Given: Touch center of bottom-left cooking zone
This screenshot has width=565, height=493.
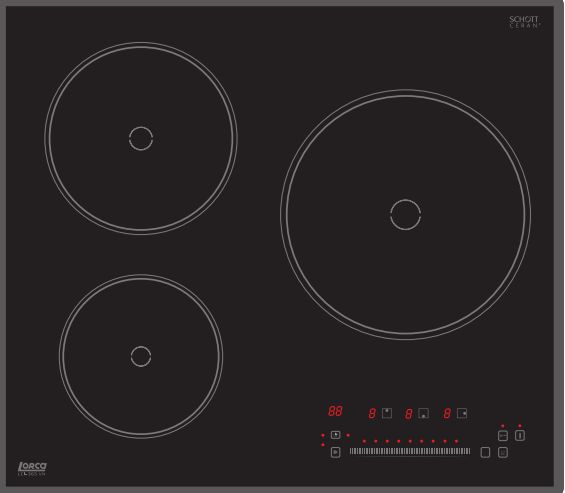Looking at the screenshot, I should (x=141, y=356).
